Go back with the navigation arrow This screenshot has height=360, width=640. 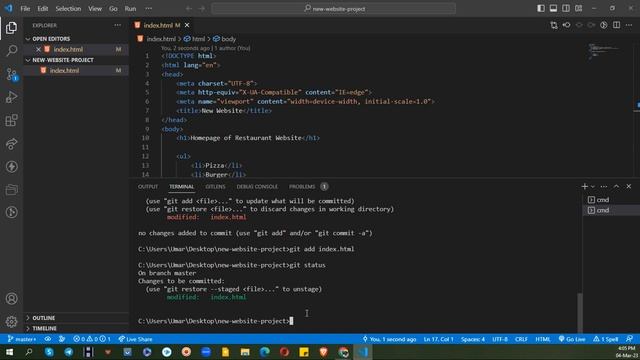(189, 9)
